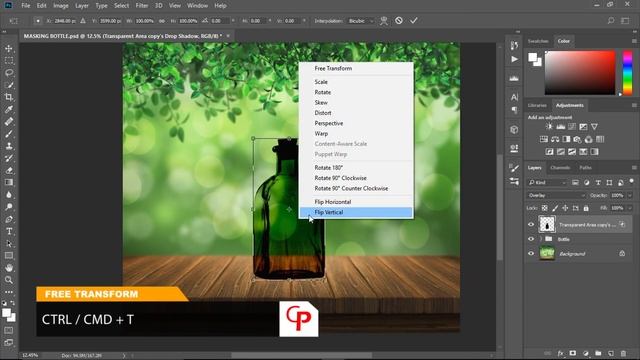Select the Eyedropper tool
Viewport: 640px width, 360px height.
pos(9,109)
